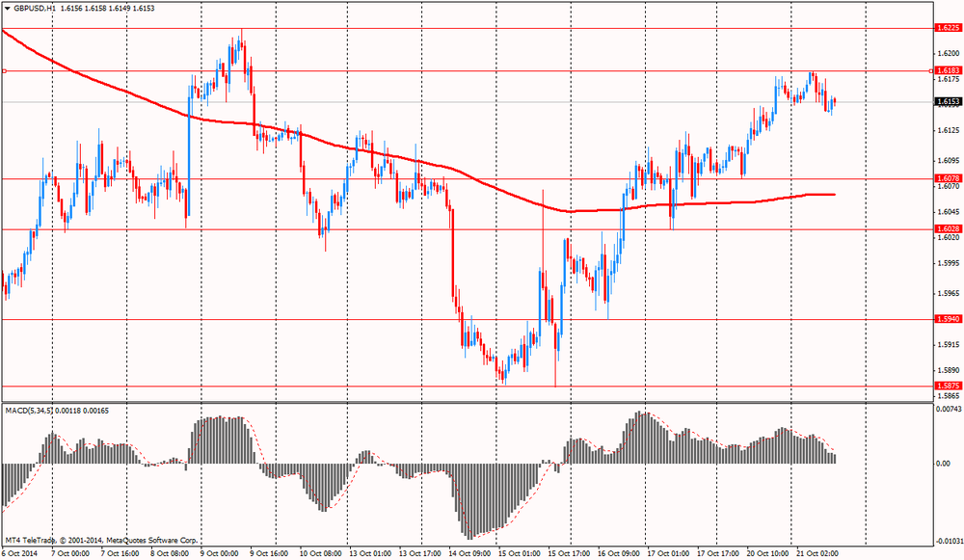Click the 9 Oct 00:00 time axis label
This screenshot has height=560, width=964.
coord(218,554)
